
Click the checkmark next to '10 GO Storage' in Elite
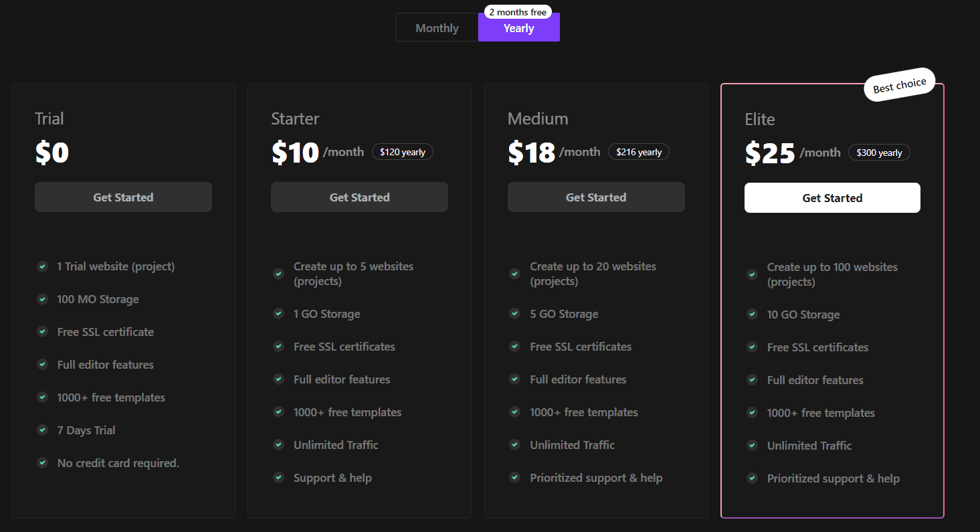pyautogui.click(x=751, y=315)
